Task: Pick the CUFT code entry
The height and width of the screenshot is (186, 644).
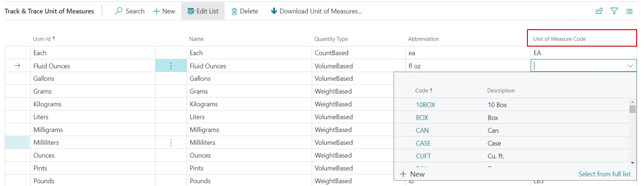Action: 423,156
